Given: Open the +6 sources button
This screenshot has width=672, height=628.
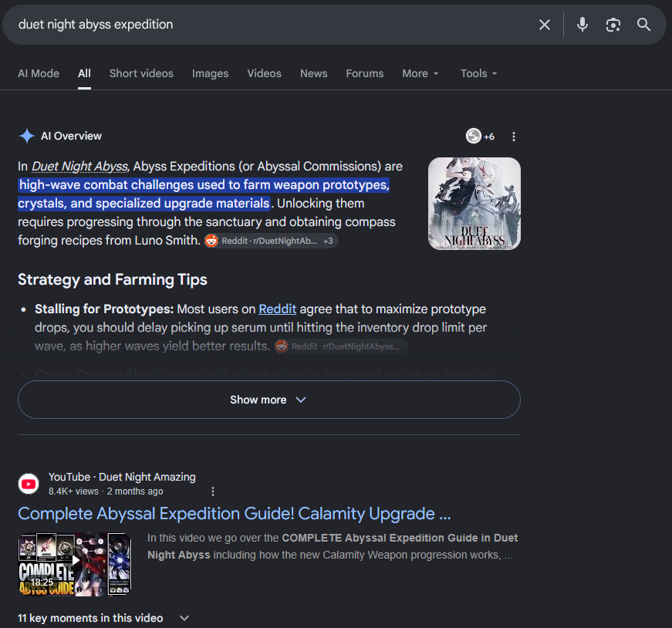Looking at the screenshot, I should (x=480, y=137).
